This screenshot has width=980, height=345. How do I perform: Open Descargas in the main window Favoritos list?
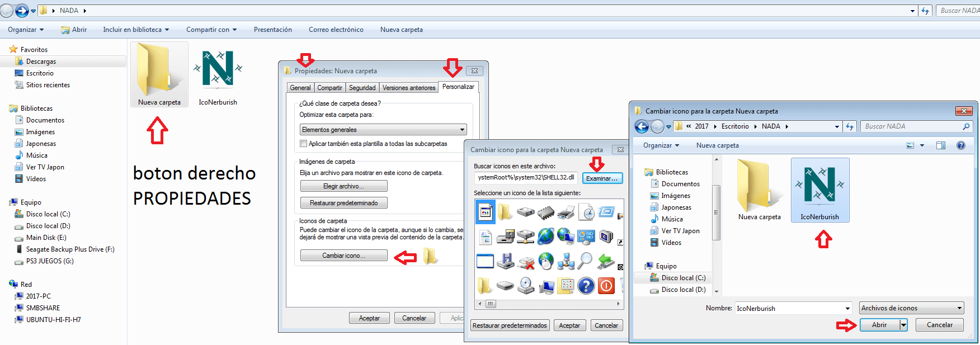[x=41, y=62]
